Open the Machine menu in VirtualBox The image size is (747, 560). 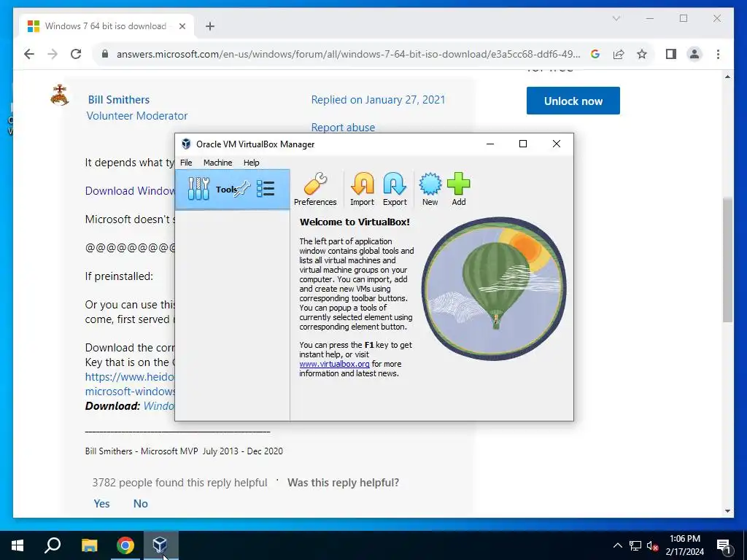[217, 163]
